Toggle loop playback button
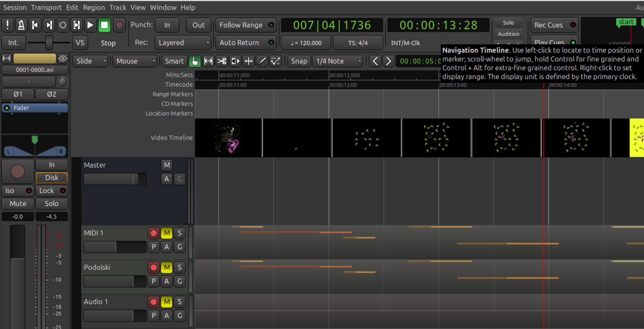Image resolution: width=644 pixels, height=329 pixels. pos(62,25)
